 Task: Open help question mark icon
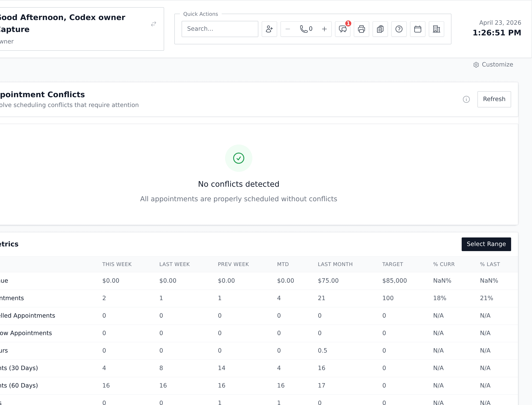(399, 29)
